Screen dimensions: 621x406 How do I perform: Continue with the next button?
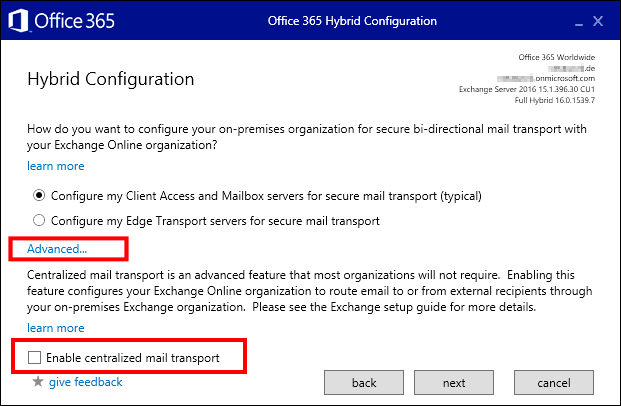coord(454,383)
